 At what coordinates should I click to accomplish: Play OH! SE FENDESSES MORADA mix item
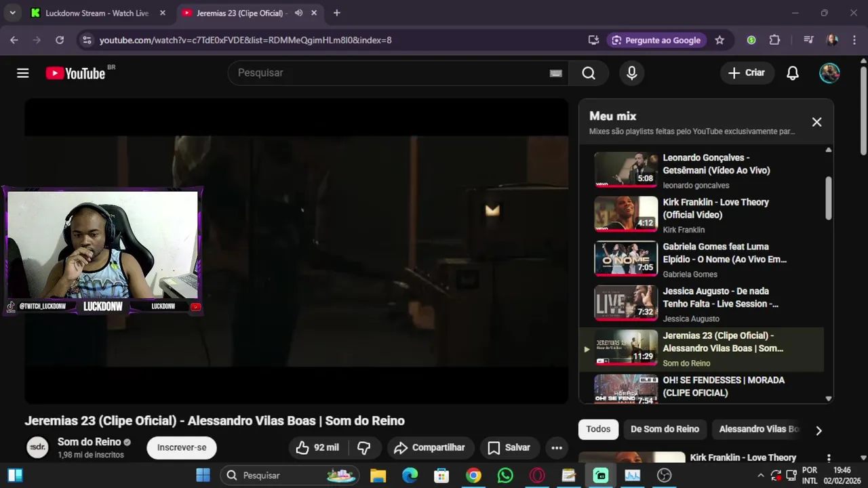pyautogui.click(x=701, y=388)
